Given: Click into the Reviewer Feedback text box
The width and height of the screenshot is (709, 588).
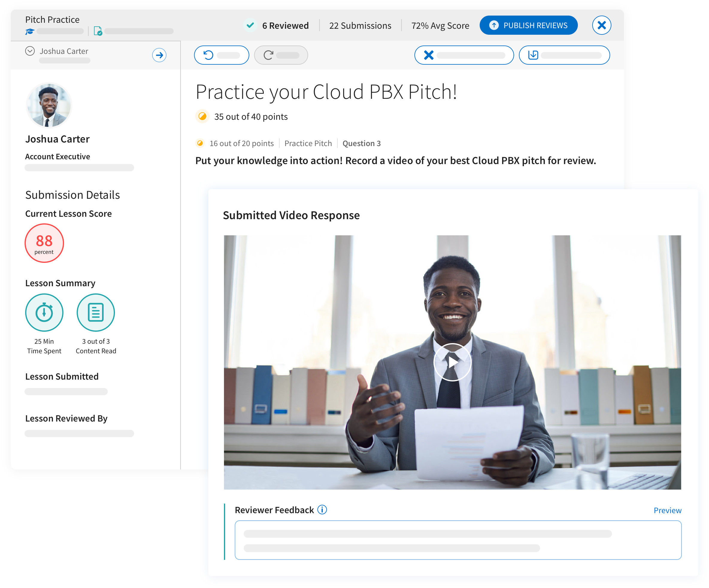Looking at the screenshot, I should (458, 540).
